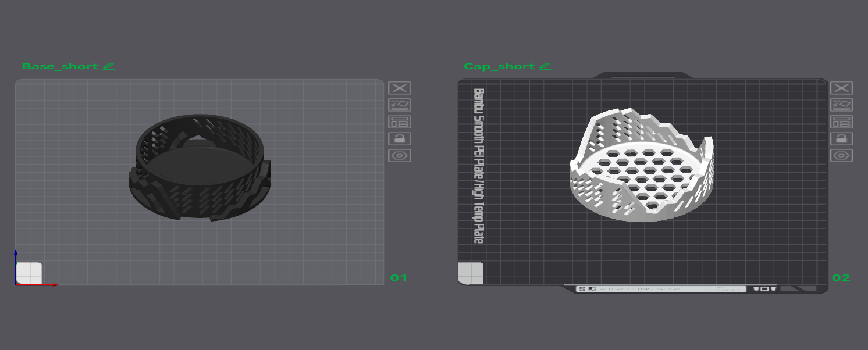
Task: Click the bed type icon on plate 01
Action: (29, 273)
